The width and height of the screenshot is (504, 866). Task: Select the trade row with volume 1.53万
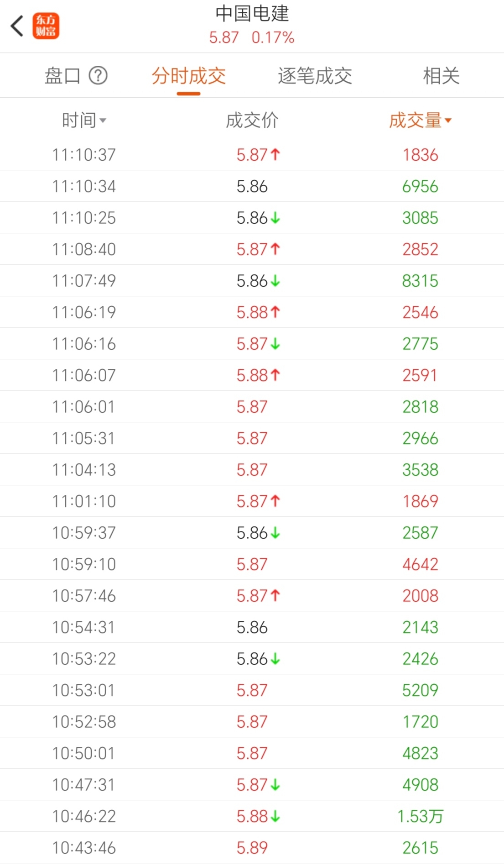tap(252, 816)
